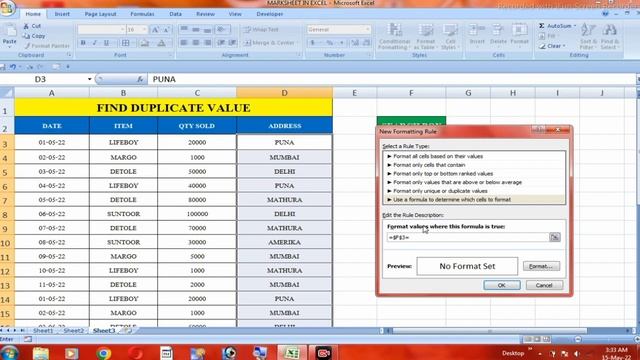The image size is (640, 360).
Task: Click Merge & Center
Action: (270, 42)
